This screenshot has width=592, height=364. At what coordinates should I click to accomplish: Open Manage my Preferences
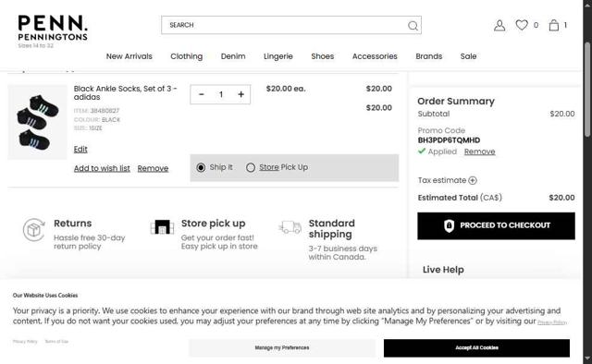pos(281,347)
